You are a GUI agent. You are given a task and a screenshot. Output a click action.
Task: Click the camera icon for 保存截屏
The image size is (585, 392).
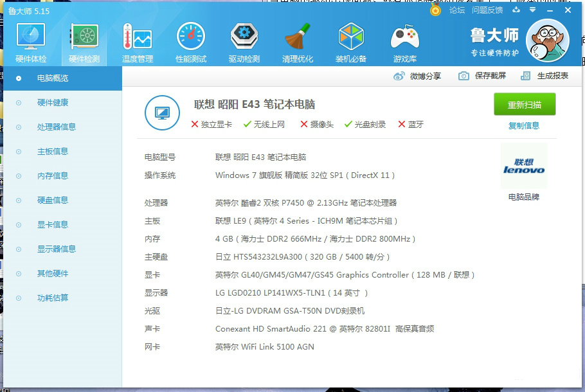464,76
